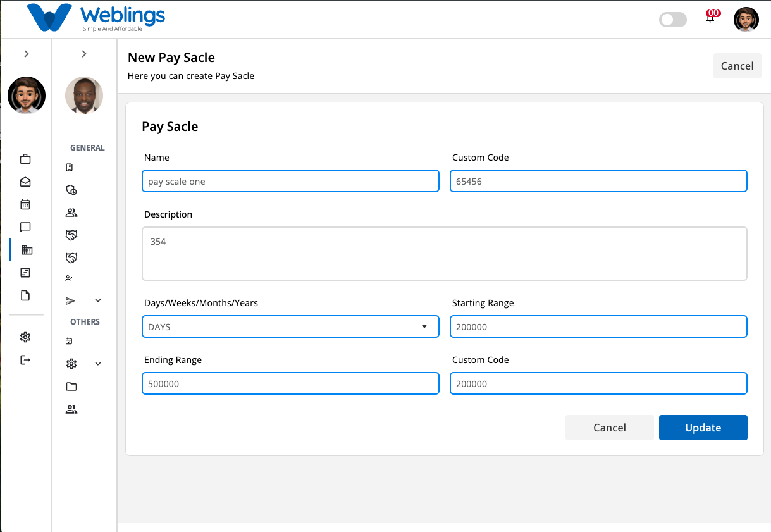Open the gear icon under OTHERS
Screen dimensions: 771x532
71,364
